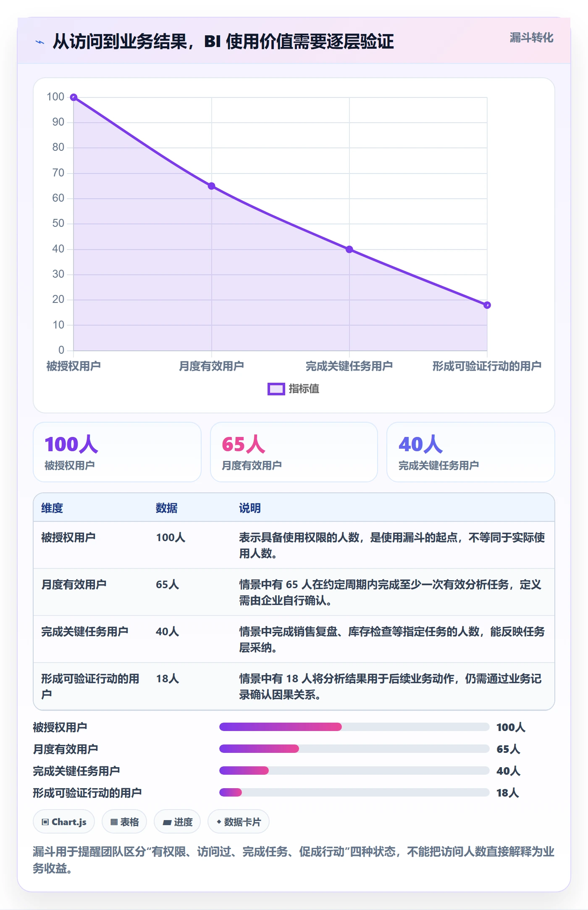The image size is (588, 910).
Task: Click the description starting 情景中有 18 人
Action: click(391, 686)
